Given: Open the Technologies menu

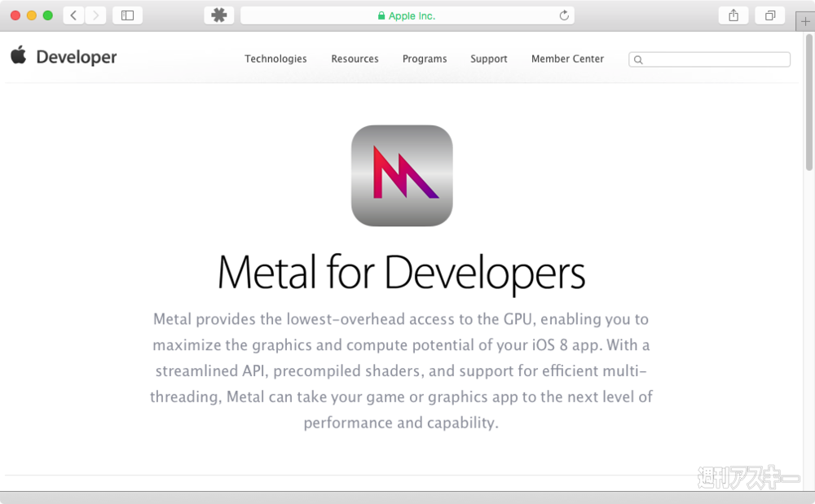Looking at the screenshot, I should 275,59.
